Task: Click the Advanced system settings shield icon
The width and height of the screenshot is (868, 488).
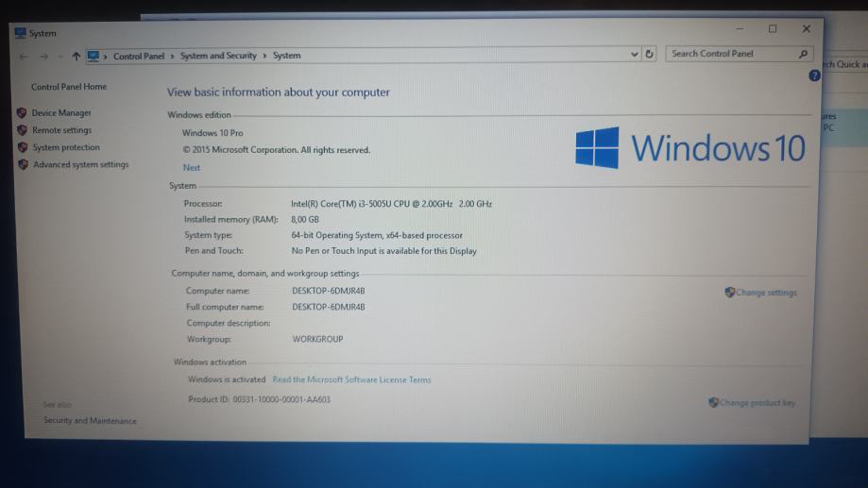Action: 24,164
